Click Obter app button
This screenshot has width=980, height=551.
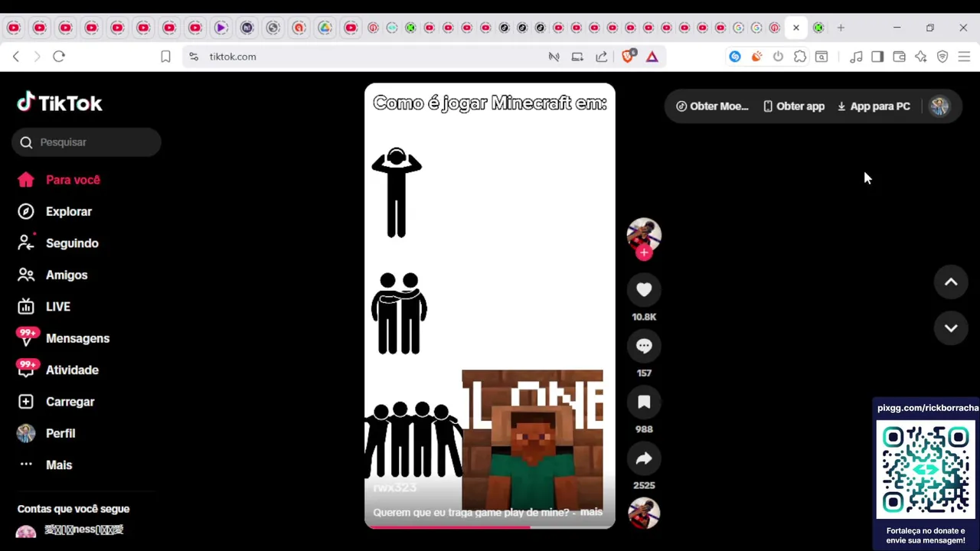794,106
